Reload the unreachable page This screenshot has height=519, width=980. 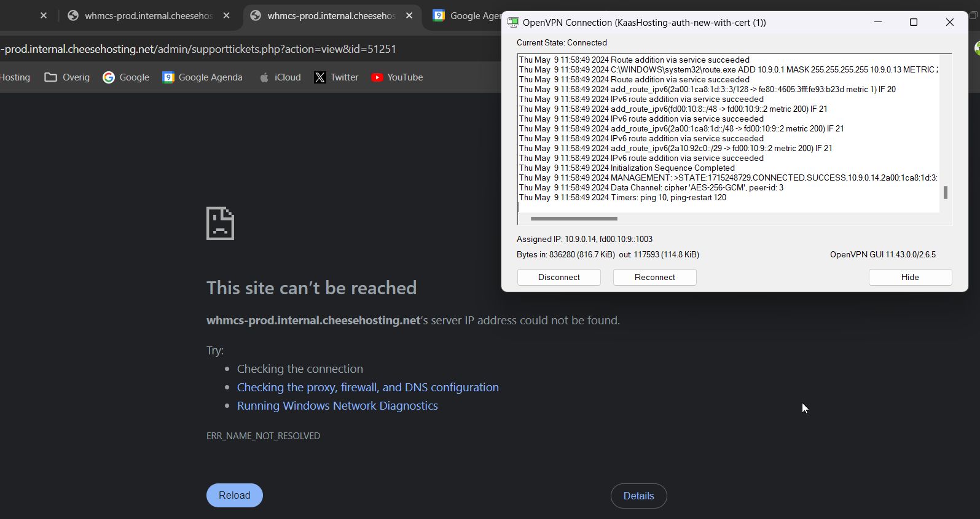(x=234, y=495)
